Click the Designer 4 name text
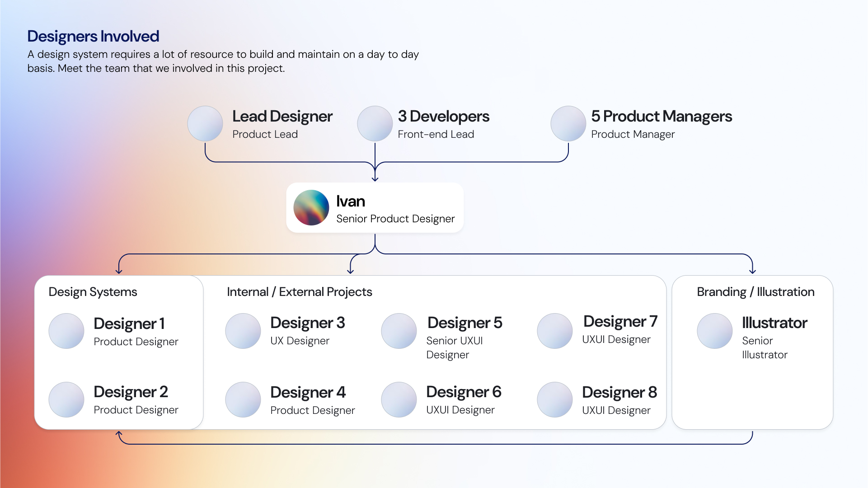 tap(308, 392)
